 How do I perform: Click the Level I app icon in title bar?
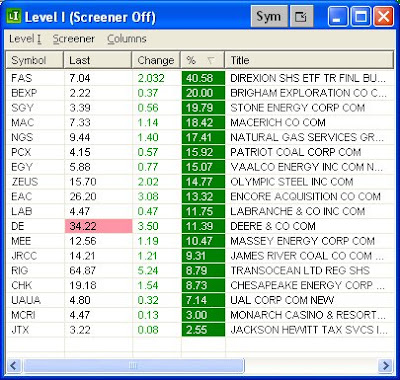point(14,16)
